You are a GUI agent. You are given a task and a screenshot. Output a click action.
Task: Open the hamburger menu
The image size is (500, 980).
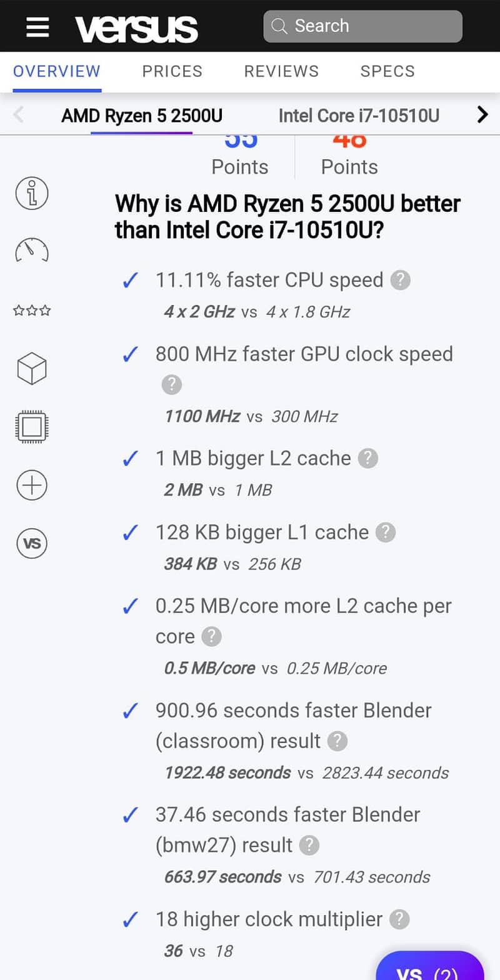(x=37, y=27)
